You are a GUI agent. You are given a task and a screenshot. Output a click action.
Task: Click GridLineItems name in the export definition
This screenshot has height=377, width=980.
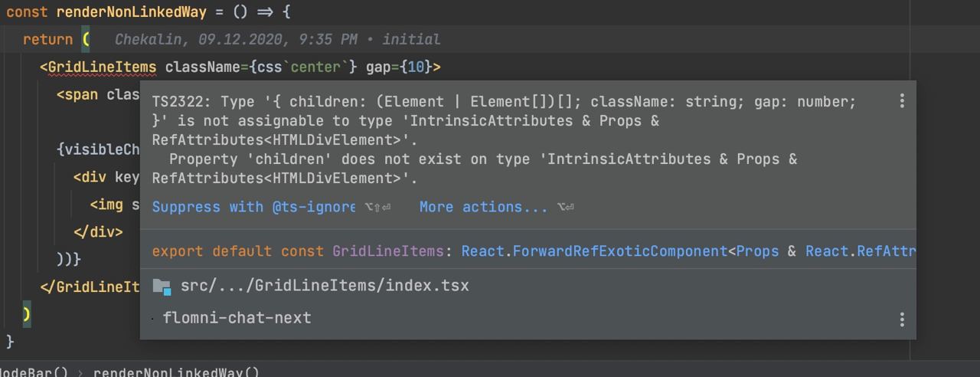387,251
